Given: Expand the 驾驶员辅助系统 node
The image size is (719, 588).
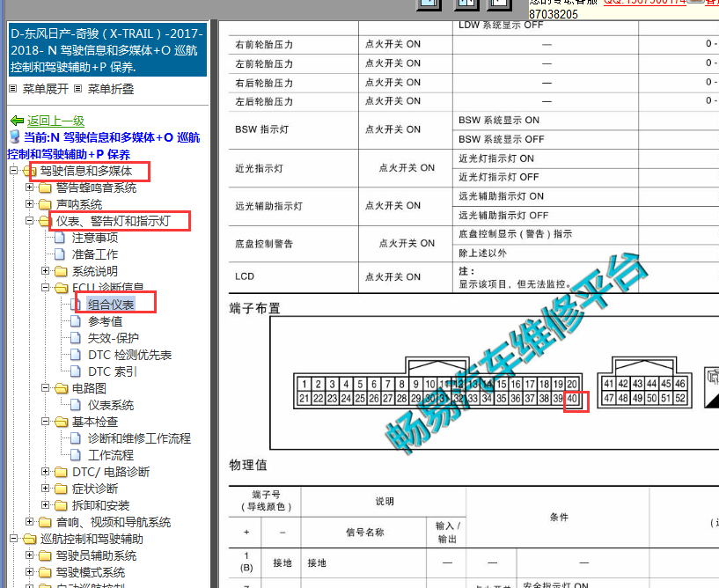Looking at the screenshot, I should pos(29,555).
